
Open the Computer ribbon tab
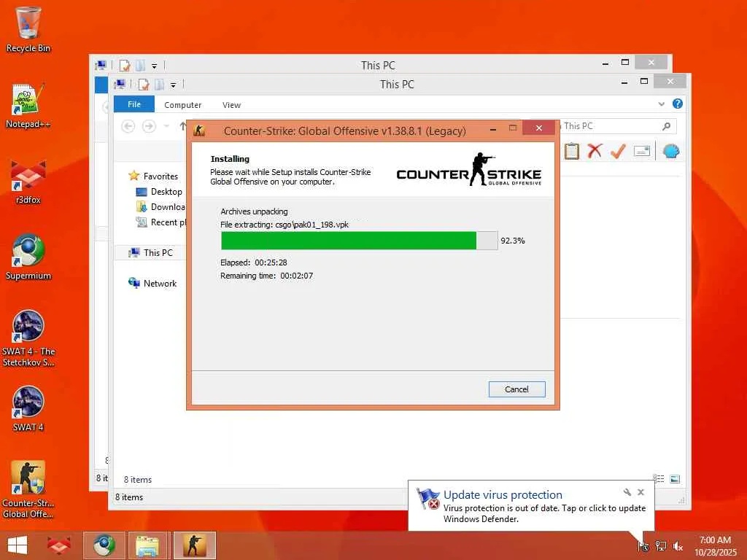(x=183, y=105)
